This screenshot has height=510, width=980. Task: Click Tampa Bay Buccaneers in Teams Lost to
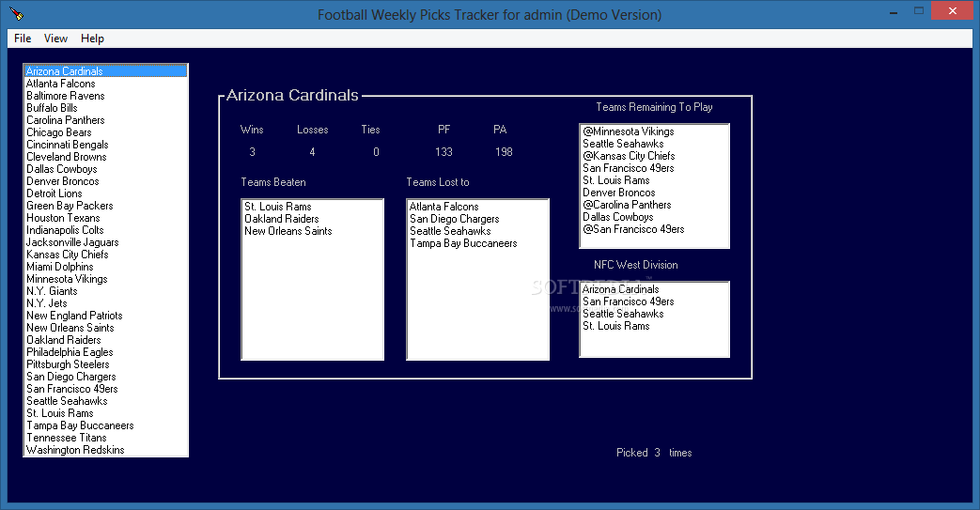coord(477,243)
